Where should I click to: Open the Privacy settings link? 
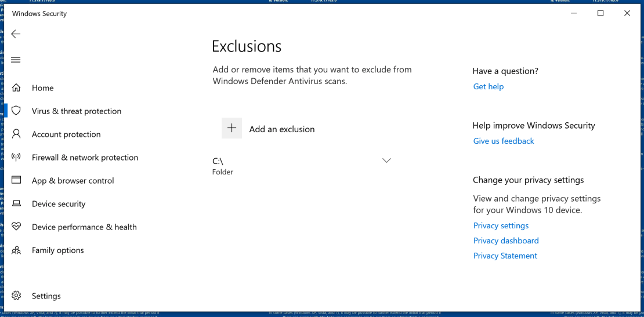[x=501, y=225]
